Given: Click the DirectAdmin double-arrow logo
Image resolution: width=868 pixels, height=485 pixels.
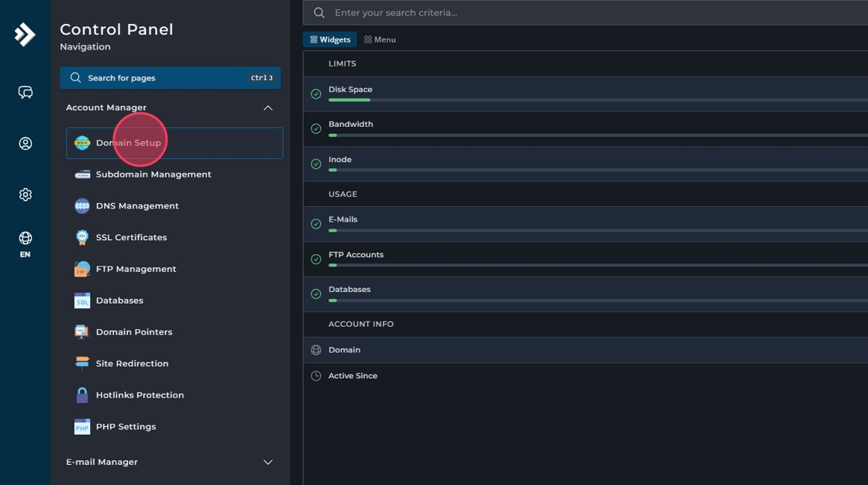Looking at the screenshot, I should (24, 35).
